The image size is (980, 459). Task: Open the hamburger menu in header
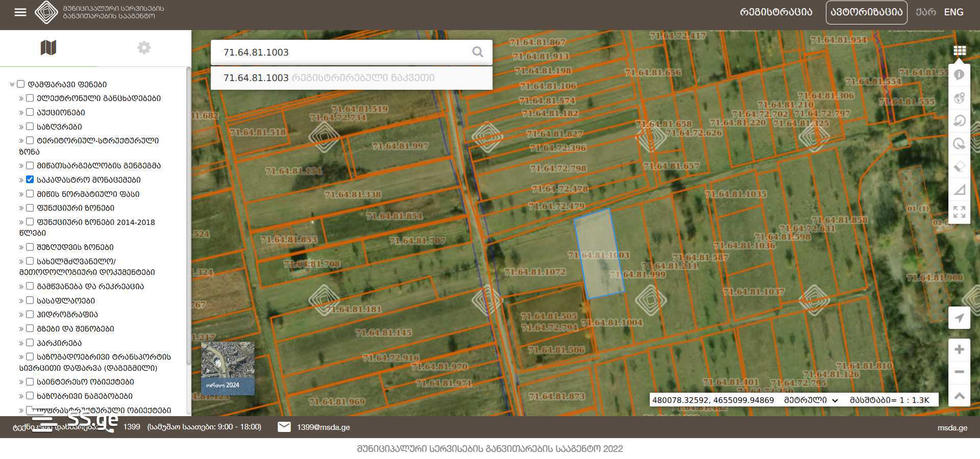point(20,12)
